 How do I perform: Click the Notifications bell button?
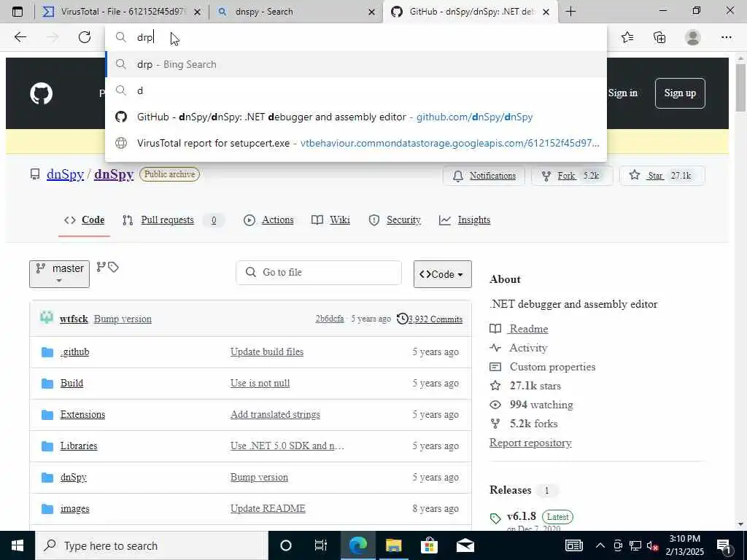pos(484,176)
